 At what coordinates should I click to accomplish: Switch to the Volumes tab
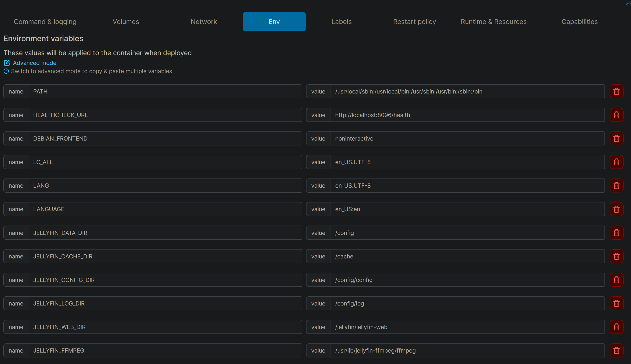(x=126, y=22)
